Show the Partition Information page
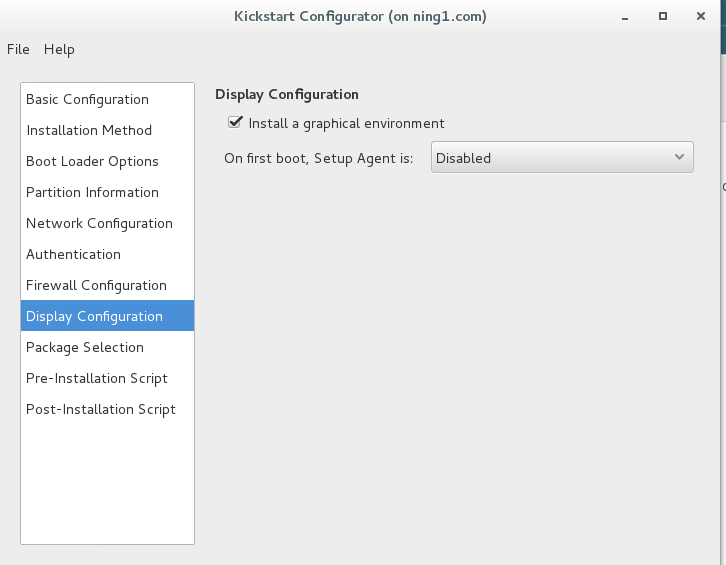The image size is (726, 565). click(92, 192)
